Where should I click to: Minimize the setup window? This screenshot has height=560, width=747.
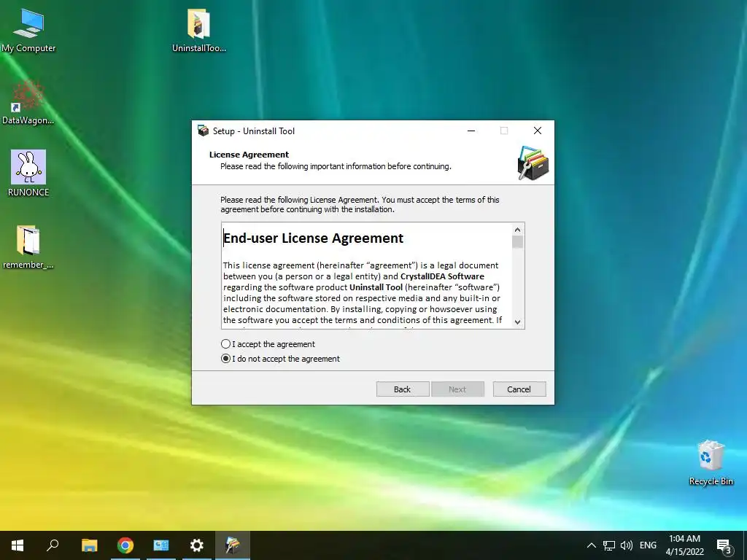click(x=471, y=131)
